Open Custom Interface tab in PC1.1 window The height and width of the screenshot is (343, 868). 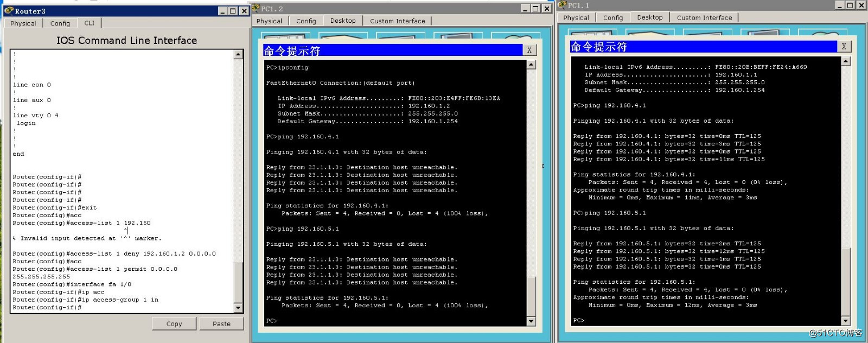705,18
